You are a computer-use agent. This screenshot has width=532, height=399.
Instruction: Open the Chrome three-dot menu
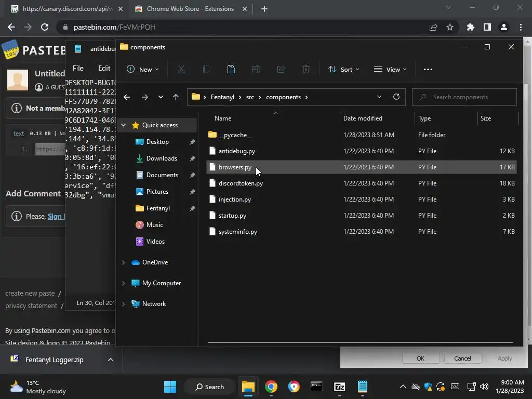pyautogui.click(x=521, y=27)
